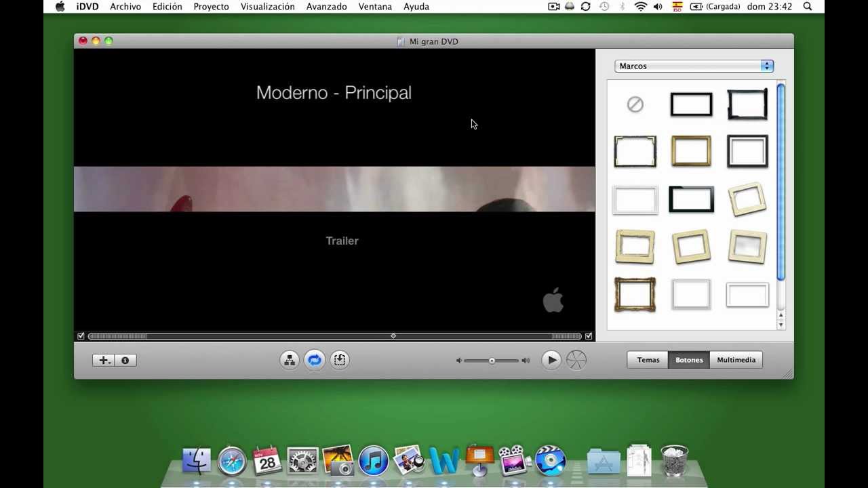Choose the ornate antique gold frame
868x488 pixels.
(635, 294)
